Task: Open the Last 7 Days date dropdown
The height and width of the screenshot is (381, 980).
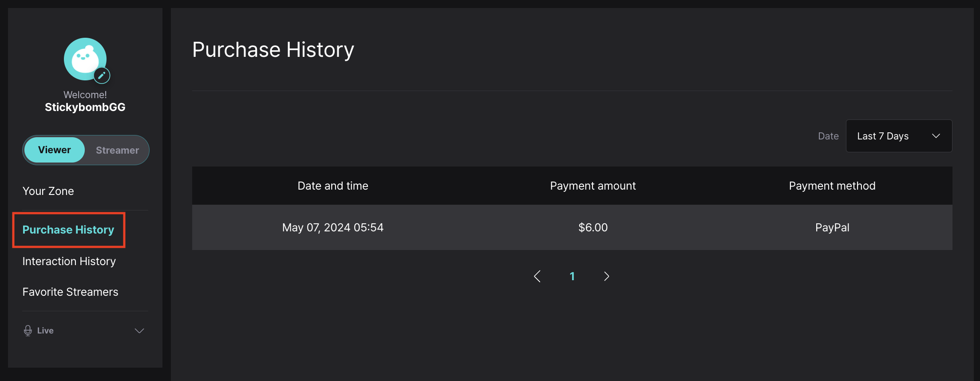Action: pyautogui.click(x=899, y=136)
